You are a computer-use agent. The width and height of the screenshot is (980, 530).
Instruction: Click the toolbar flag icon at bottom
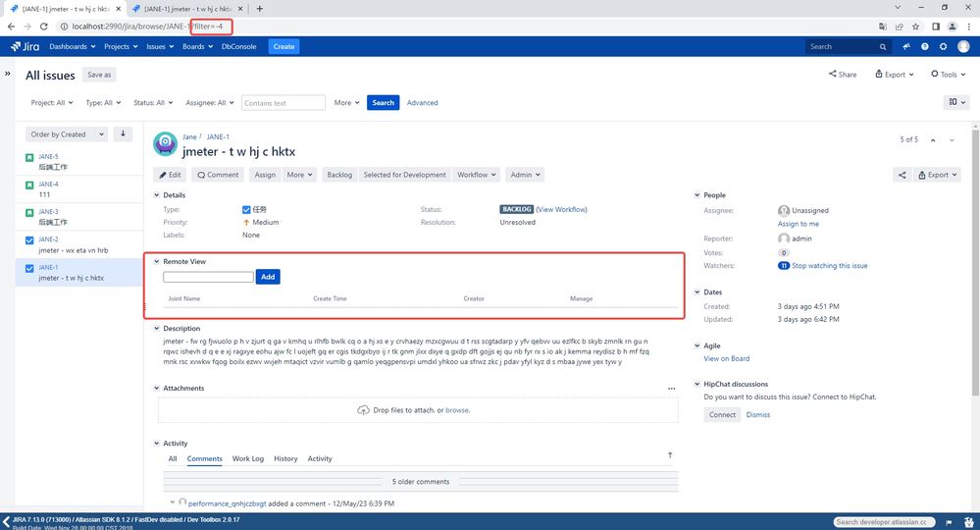(x=949, y=522)
